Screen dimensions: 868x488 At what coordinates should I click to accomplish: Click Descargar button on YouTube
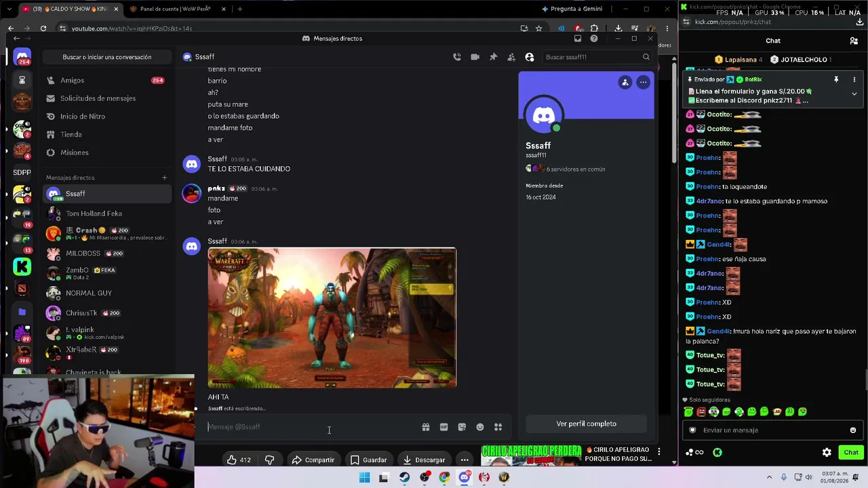click(x=424, y=460)
